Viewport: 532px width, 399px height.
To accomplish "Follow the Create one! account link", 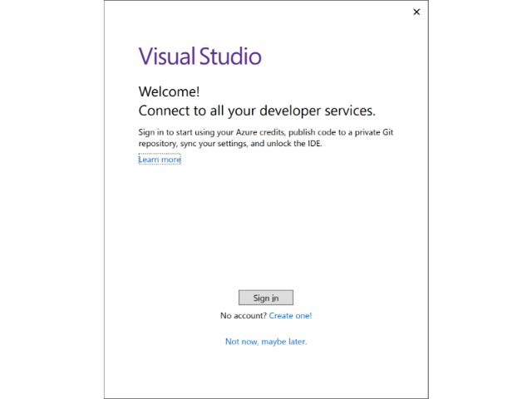I will 290,316.
